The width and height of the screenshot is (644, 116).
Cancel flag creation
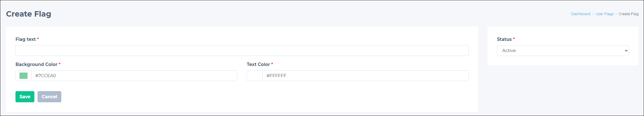tap(49, 97)
